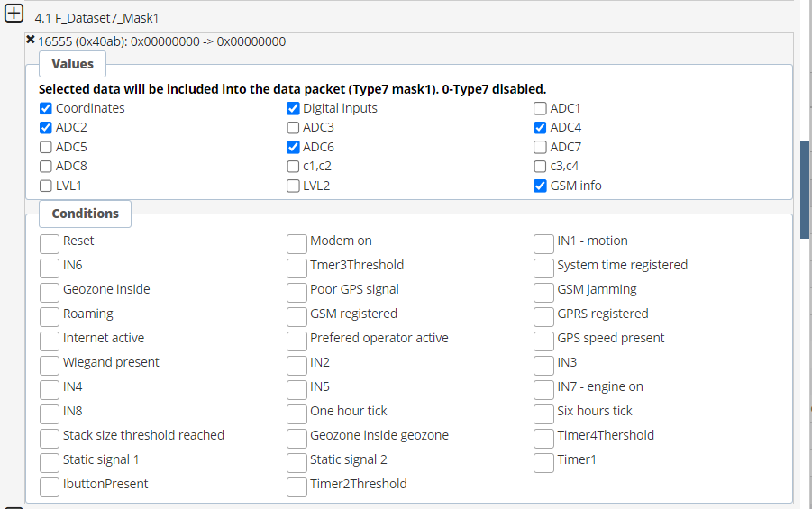Disable the Digital inputs checkbox

(x=293, y=108)
